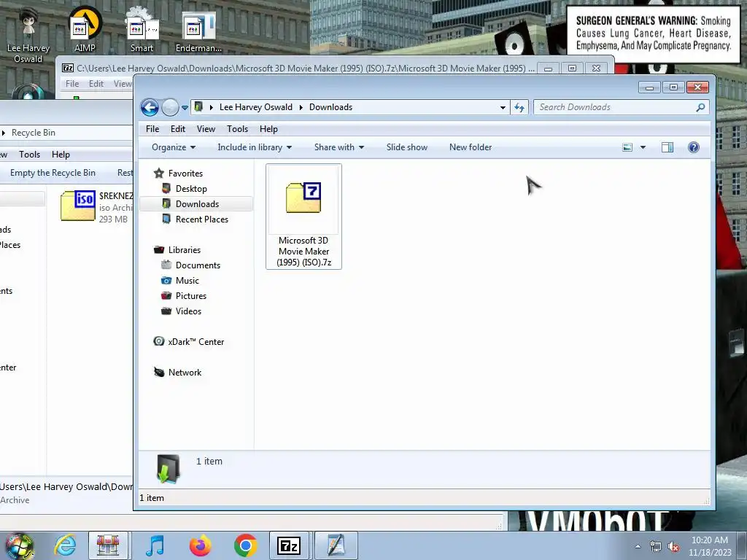
Task: Open Help menu in Recycle Bin window
Action: (61, 155)
